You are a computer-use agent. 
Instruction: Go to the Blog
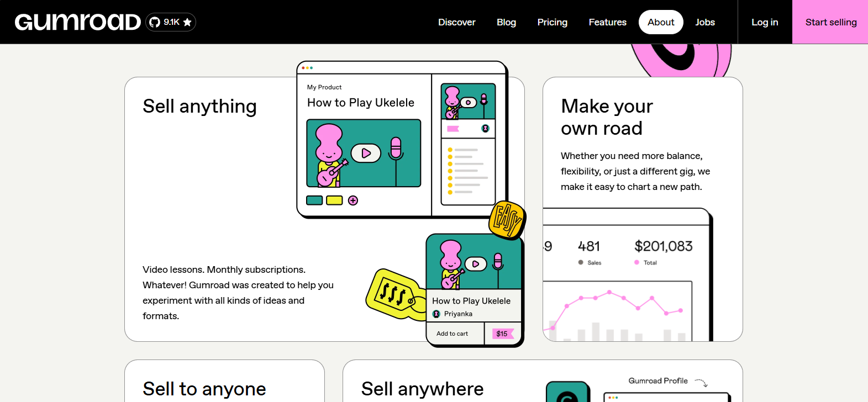click(506, 22)
